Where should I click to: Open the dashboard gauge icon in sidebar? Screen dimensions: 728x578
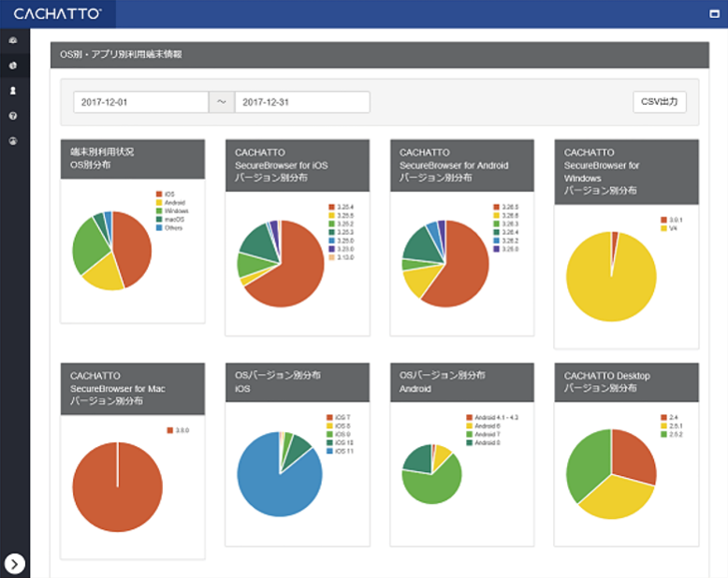click(13, 41)
